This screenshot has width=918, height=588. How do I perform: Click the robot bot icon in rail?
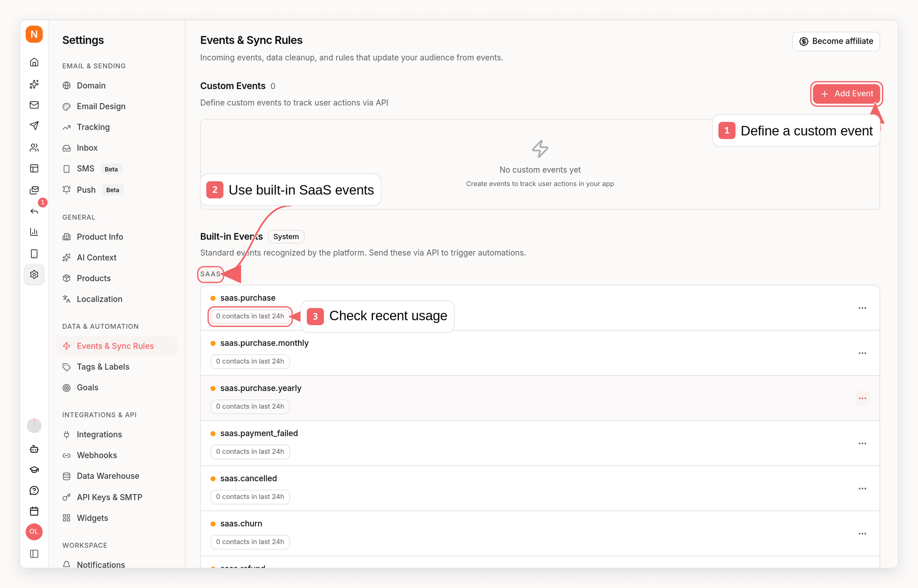click(34, 449)
